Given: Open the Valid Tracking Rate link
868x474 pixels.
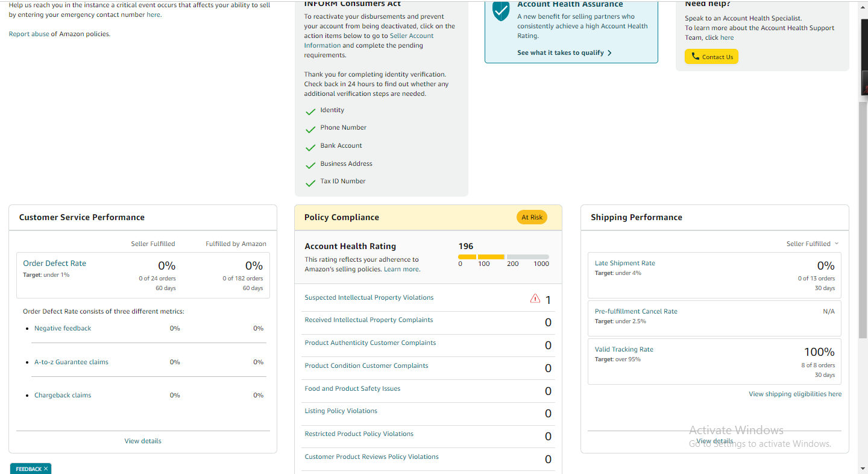Looking at the screenshot, I should pos(624,349).
